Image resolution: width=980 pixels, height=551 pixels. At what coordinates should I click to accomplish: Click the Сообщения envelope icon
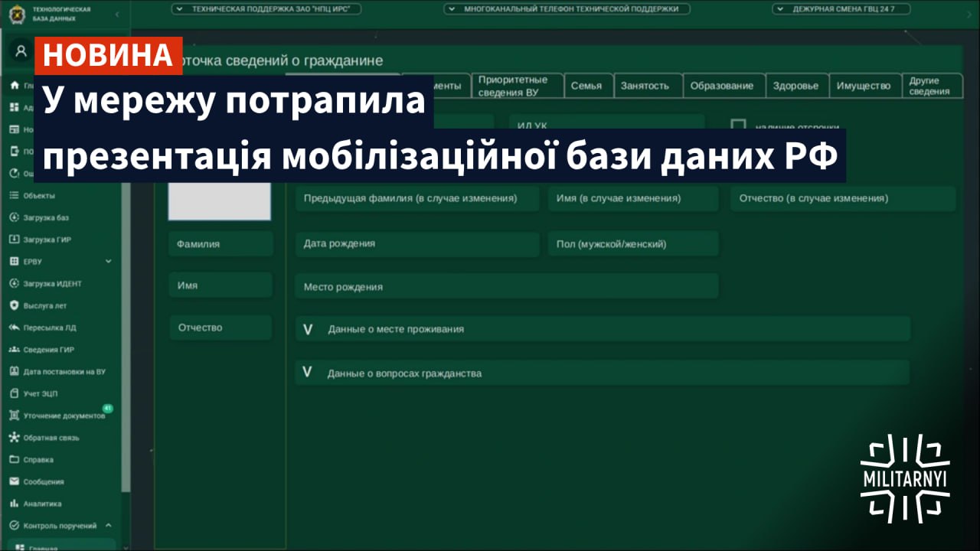tap(14, 482)
